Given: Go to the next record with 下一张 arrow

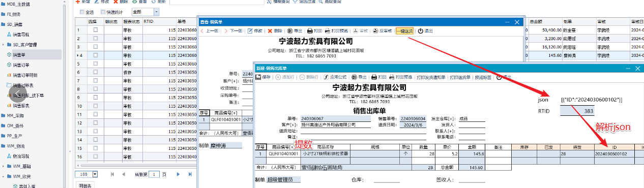Looking at the screenshot, I should 226,31.
